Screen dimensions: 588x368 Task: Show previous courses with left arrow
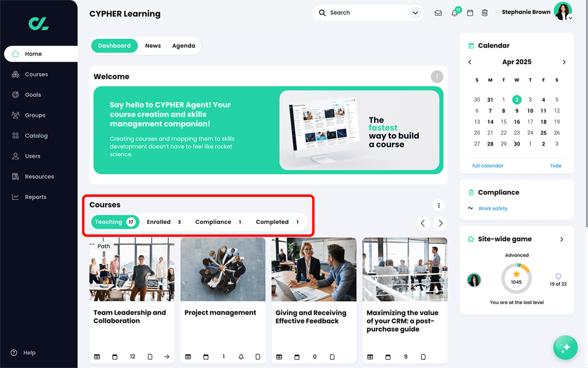(423, 223)
